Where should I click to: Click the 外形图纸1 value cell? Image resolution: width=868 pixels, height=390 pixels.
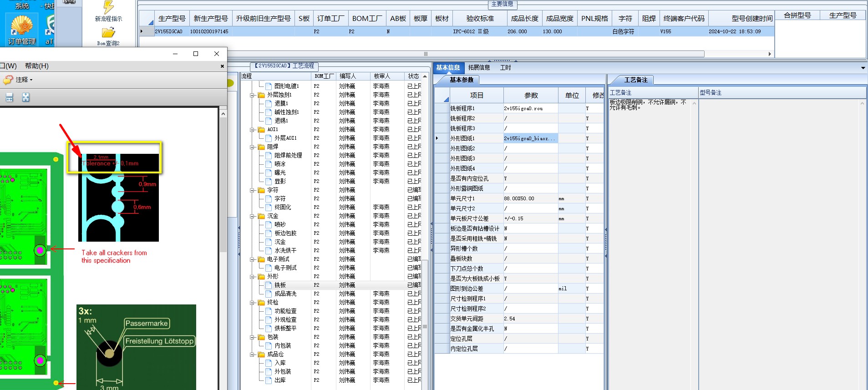point(531,138)
